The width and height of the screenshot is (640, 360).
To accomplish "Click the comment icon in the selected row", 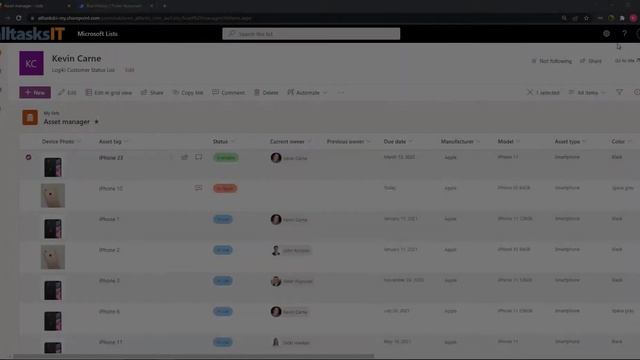I will click(198, 157).
